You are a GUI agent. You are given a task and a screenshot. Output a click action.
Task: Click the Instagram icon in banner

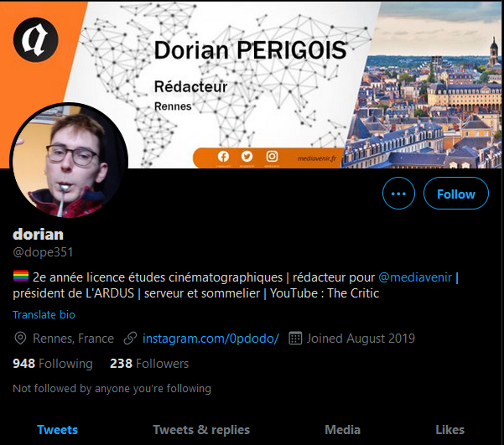click(x=272, y=157)
